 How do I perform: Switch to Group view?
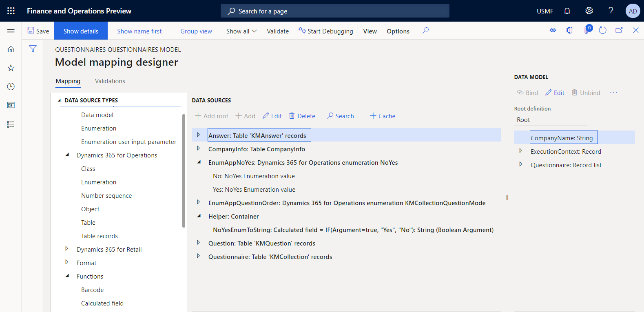pos(196,31)
